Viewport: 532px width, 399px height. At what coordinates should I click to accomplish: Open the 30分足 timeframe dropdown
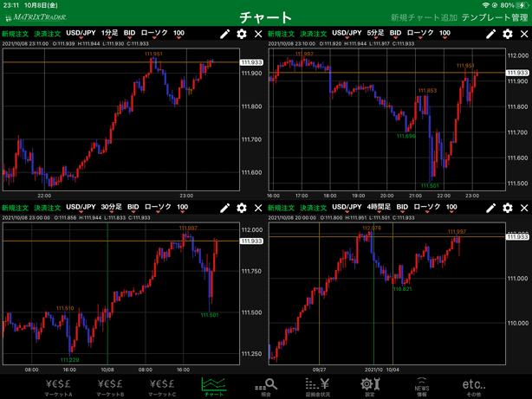point(111,207)
